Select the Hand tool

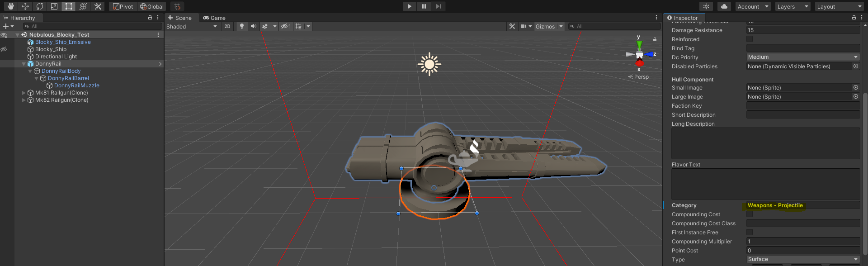point(10,6)
